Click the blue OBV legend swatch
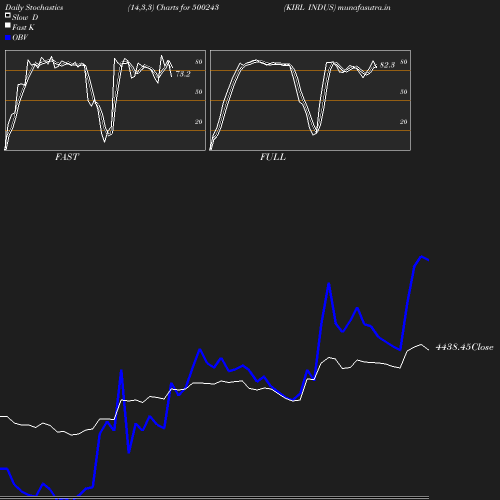The width and height of the screenshot is (500, 500). 8,38
